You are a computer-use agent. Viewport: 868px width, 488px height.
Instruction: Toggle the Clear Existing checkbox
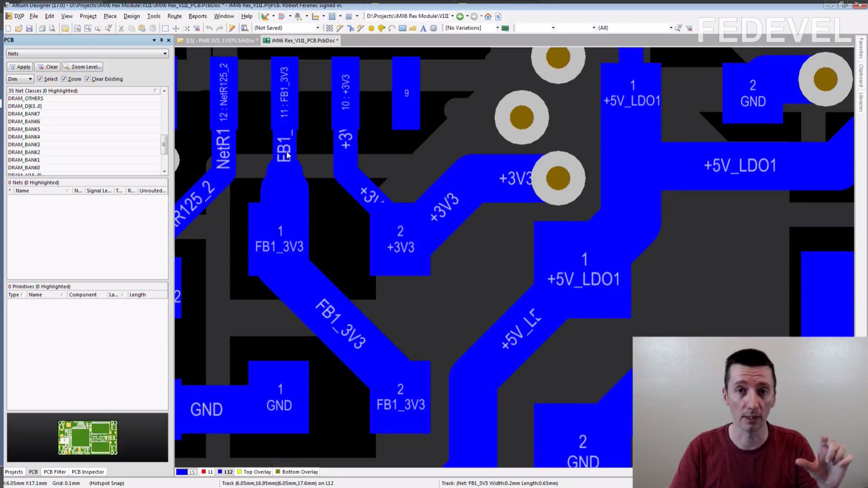[x=88, y=79]
